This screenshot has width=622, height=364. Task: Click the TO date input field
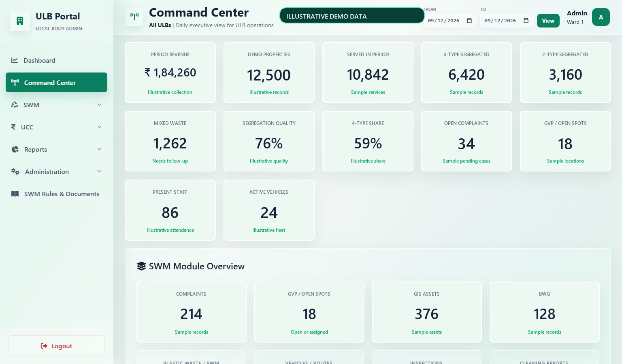[x=507, y=21]
